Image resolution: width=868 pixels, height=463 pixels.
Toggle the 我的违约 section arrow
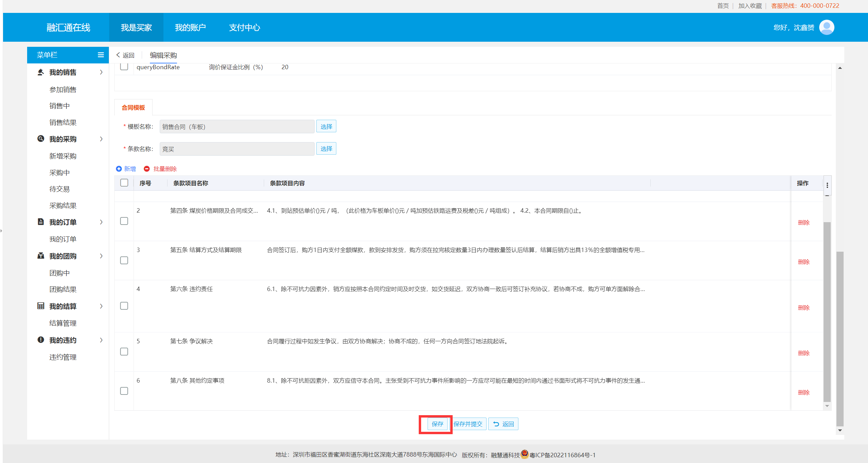click(x=101, y=340)
